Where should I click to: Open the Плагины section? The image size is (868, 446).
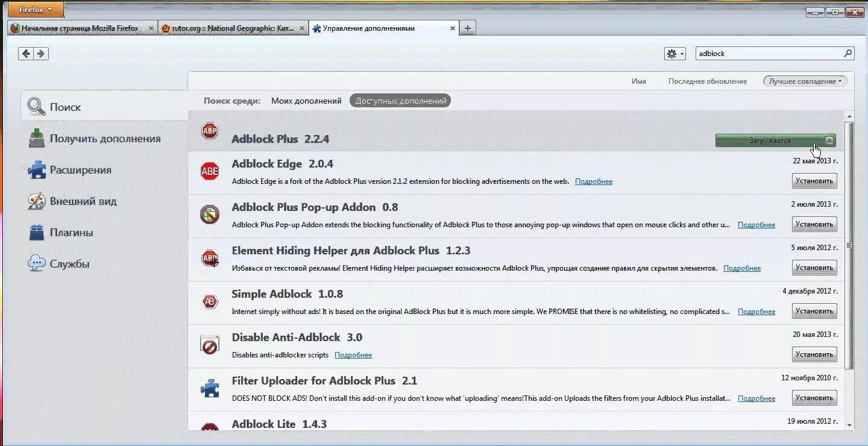[72, 233]
